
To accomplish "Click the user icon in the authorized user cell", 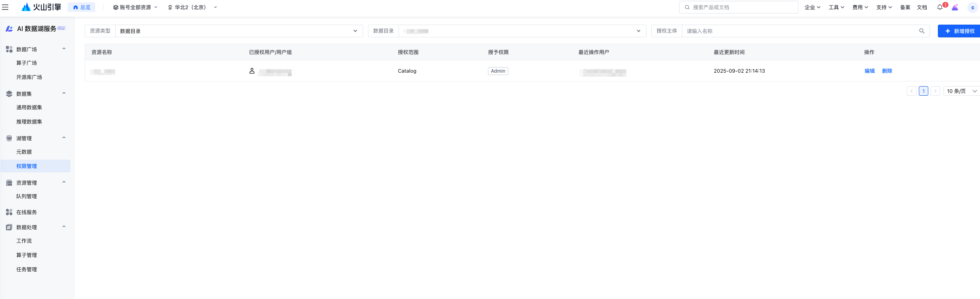I will (x=252, y=71).
